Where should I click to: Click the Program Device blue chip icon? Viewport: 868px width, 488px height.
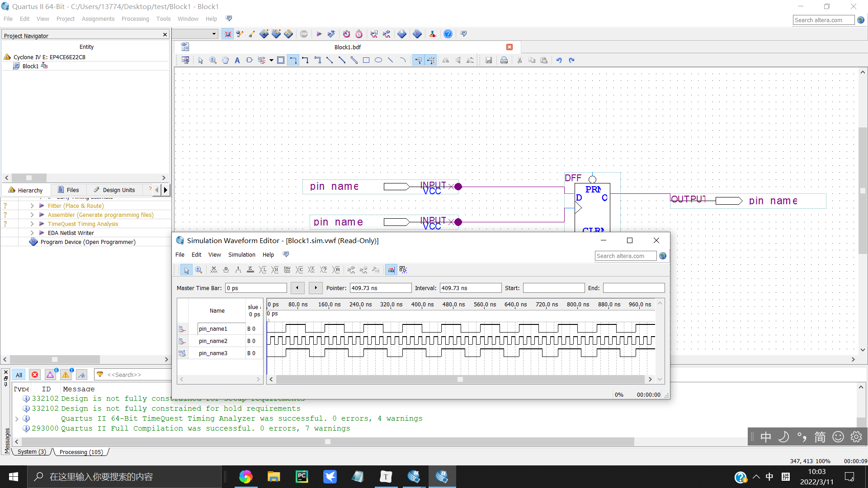[33, 242]
